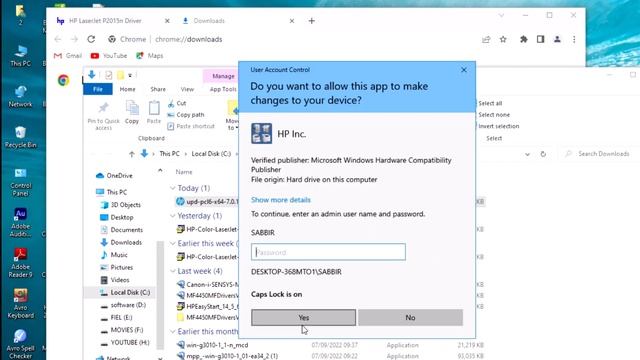This screenshot has width=640, height=360.
Task: Click Paste icon in Explorer ribbon
Action: click(154, 112)
